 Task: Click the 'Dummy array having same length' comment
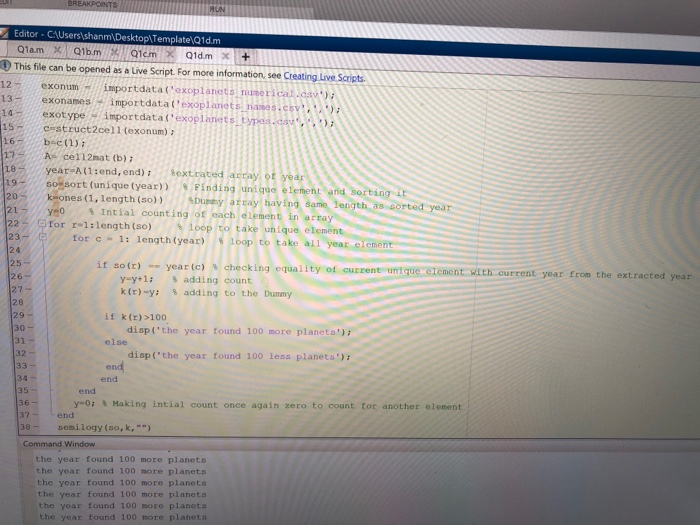(320, 205)
